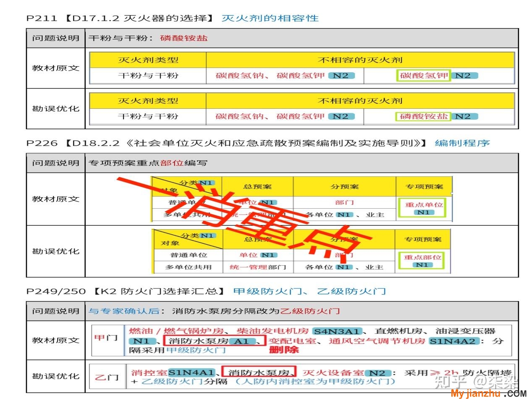Click '变配电室' in the 甲门 row
532x403 pixels.
(293, 341)
